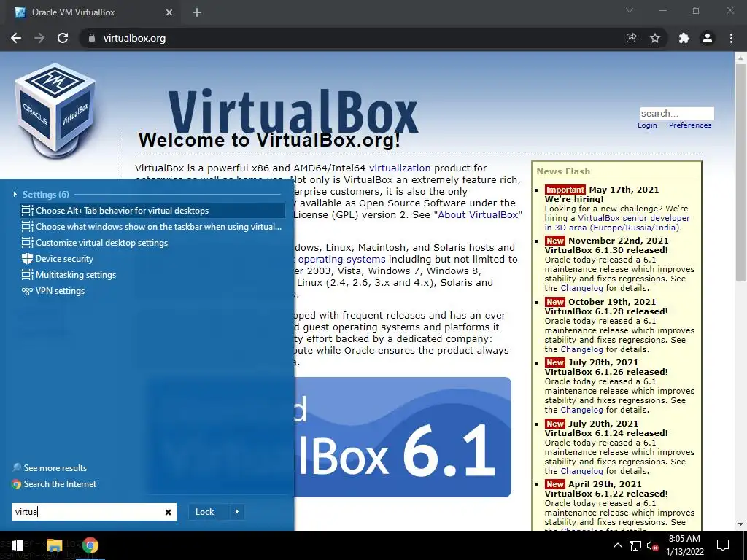
Task: Open the Changelog link for 6.1.28
Action: pos(581,349)
